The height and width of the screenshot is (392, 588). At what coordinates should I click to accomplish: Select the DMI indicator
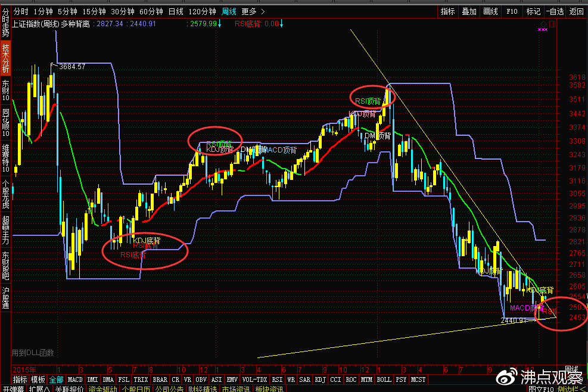[92, 379]
